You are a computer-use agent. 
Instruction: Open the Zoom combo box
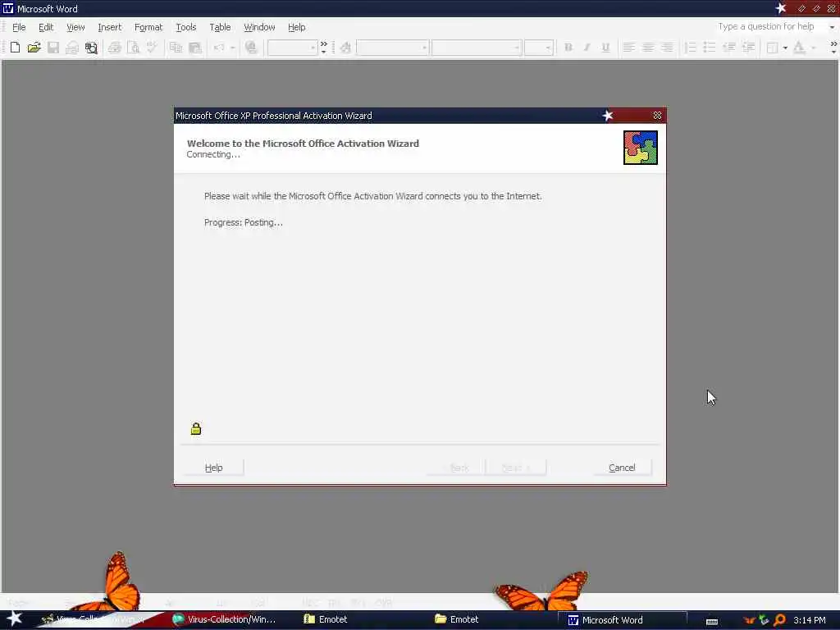293,48
